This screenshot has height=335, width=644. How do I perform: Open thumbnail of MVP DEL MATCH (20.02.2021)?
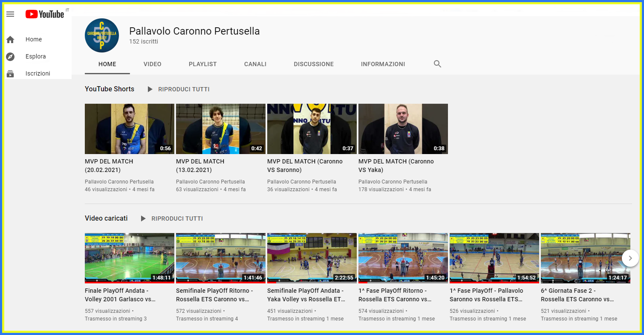[130, 129]
